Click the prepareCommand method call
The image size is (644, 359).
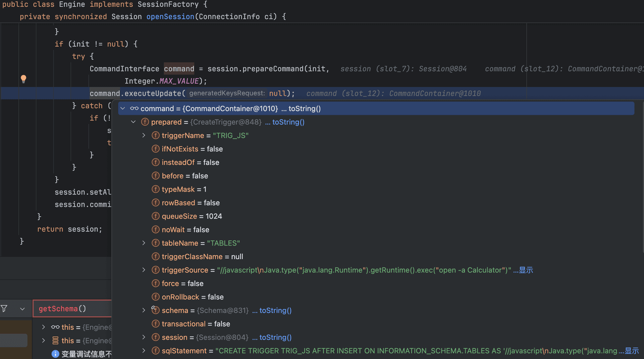click(x=273, y=69)
